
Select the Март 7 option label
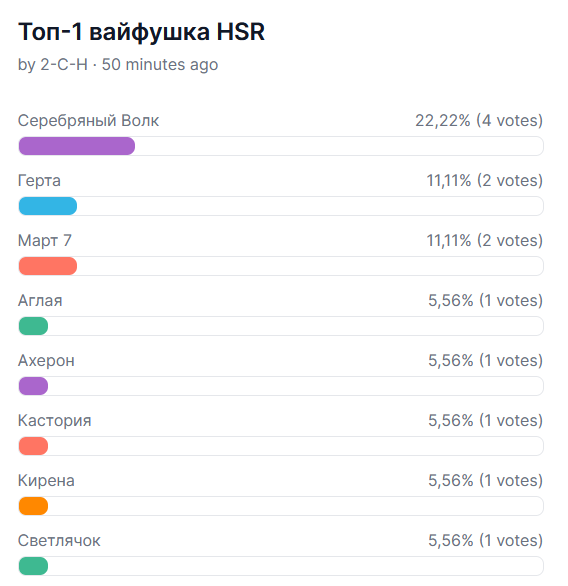point(44,241)
